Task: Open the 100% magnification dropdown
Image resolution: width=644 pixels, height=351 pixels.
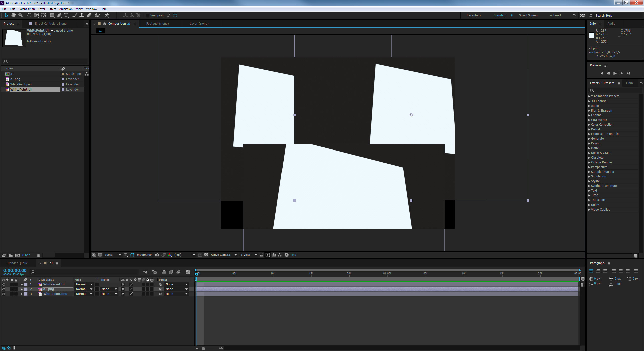Action: pos(120,255)
